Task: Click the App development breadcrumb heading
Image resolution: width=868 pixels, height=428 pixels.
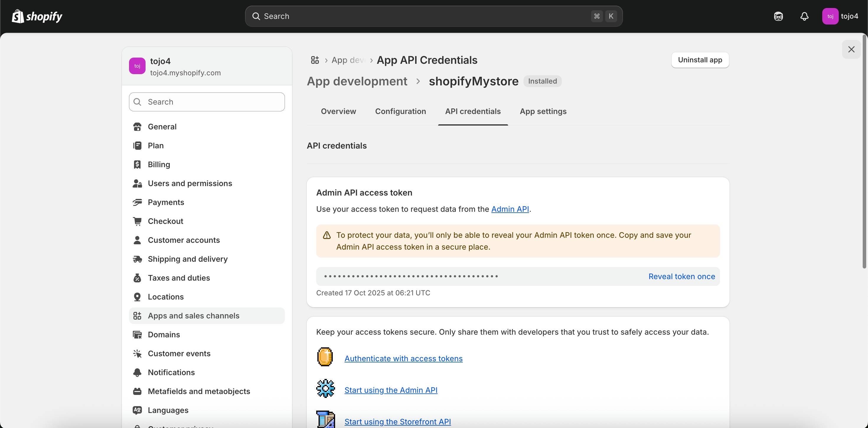Action: click(x=357, y=81)
